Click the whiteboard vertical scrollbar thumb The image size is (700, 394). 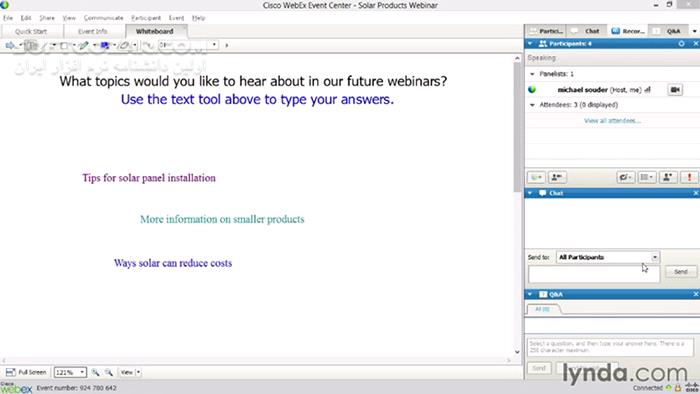[x=517, y=127]
